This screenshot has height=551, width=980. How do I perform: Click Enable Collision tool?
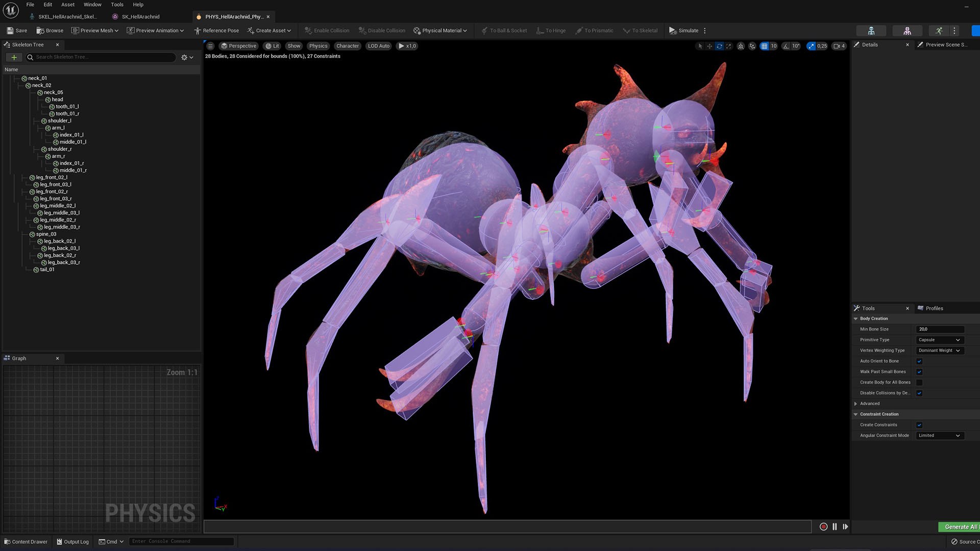coord(327,31)
